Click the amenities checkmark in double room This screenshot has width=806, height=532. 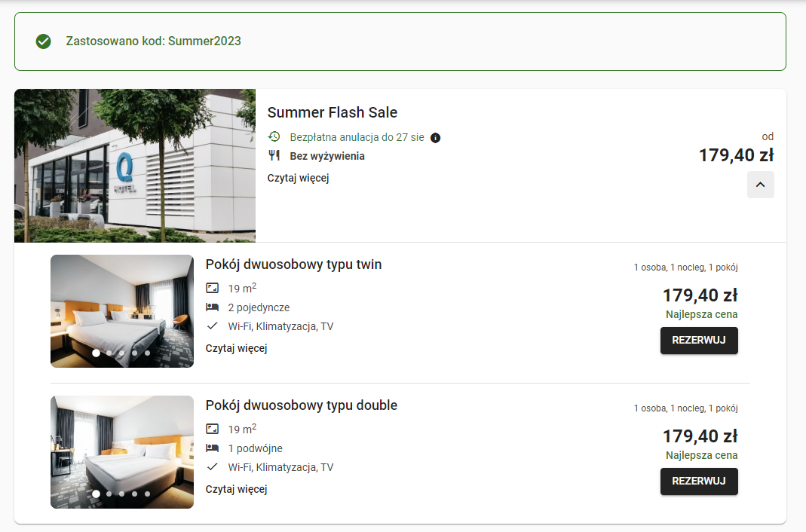[213, 466]
